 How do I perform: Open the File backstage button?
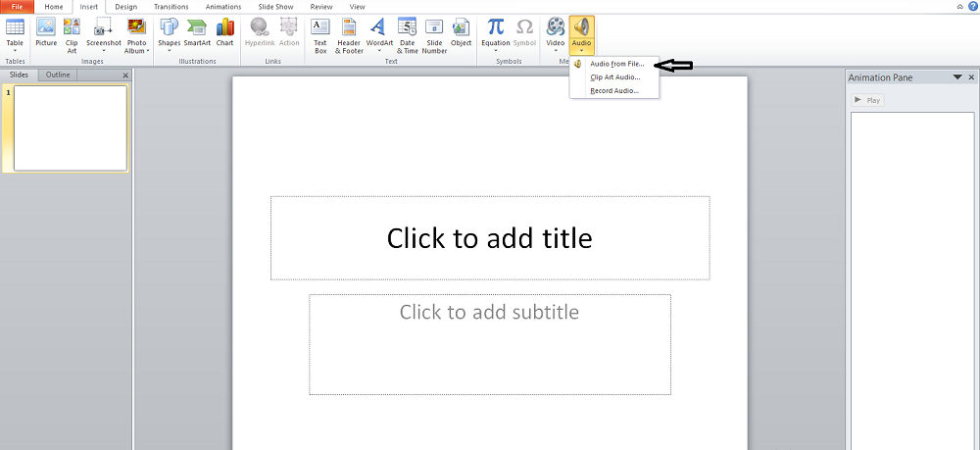pyautogui.click(x=17, y=7)
